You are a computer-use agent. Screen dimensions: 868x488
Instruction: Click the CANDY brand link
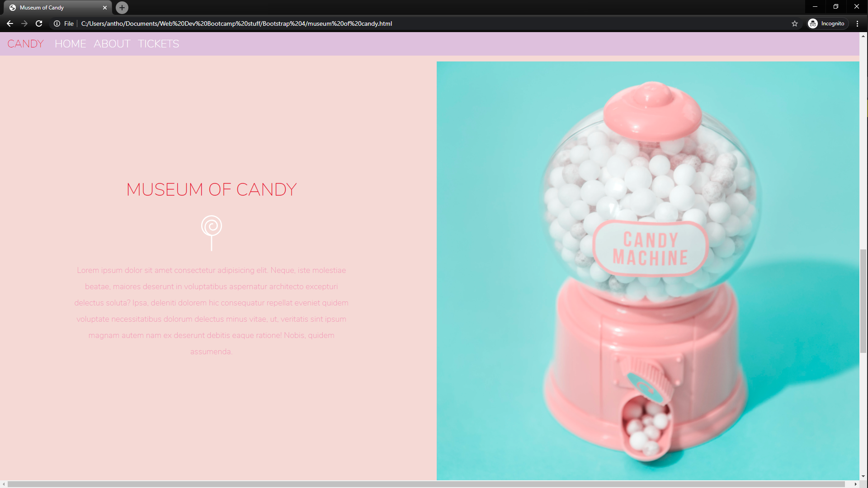coord(25,43)
